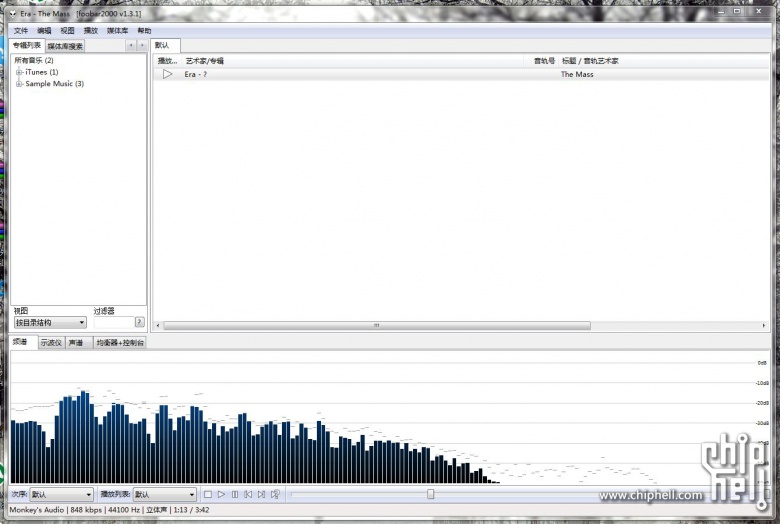Open the 播放 menu

pos(91,31)
